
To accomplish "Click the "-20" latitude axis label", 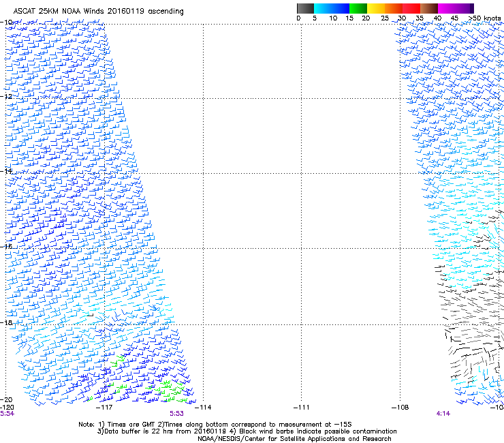I will [6, 399].
